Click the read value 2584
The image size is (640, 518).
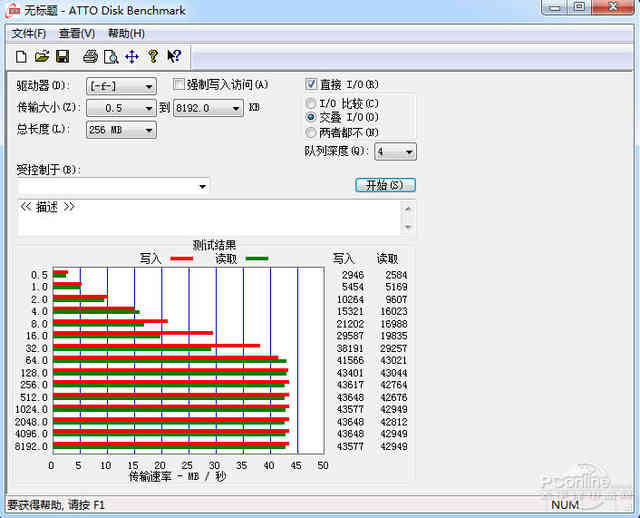(396, 275)
